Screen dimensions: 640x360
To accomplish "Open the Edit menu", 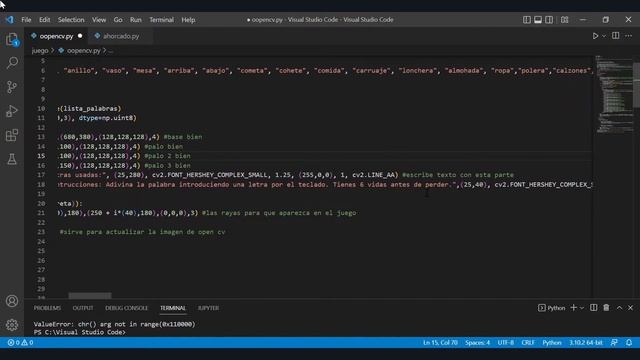I will coord(44,20).
